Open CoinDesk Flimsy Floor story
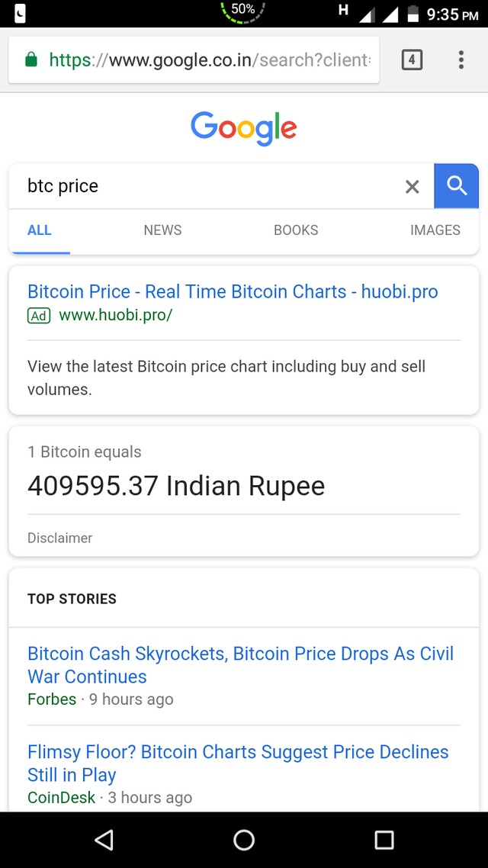 [x=238, y=763]
